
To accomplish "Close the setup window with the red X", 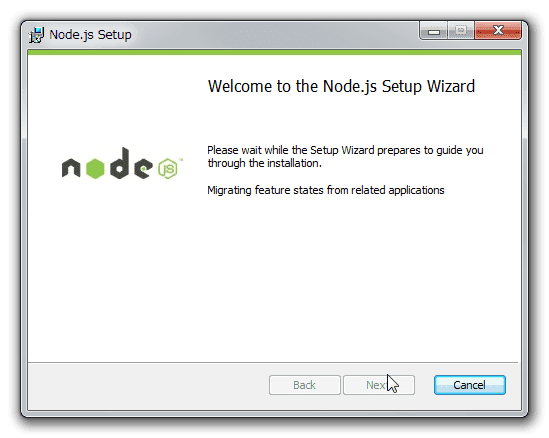I will (498, 31).
